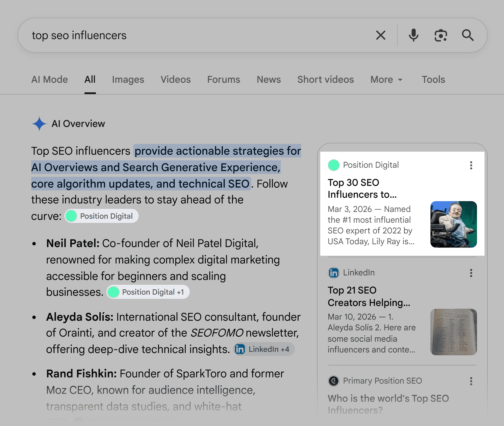The width and height of the screenshot is (504, 426).
Task: Open the Images tab
Action: pyautogui.click(x=128, y=79)
